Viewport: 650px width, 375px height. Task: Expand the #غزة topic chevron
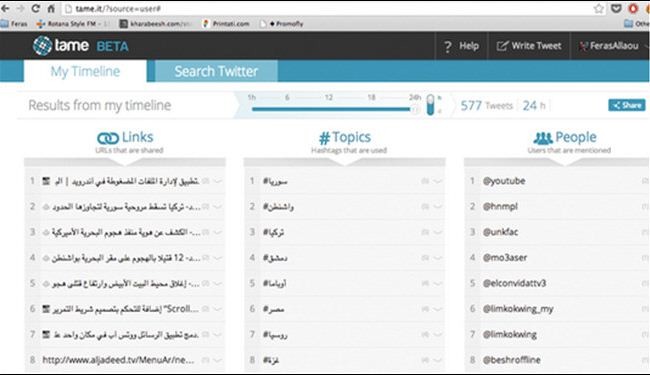[x=438, y=360]
